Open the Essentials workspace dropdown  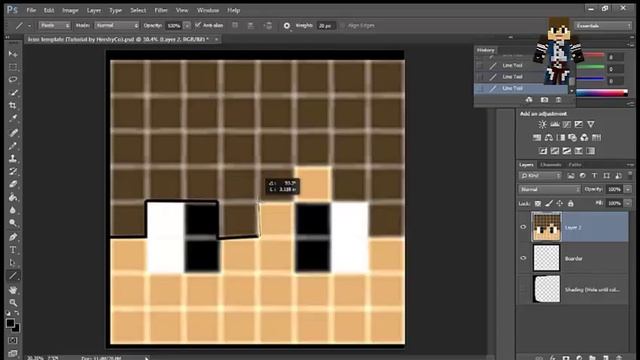[x=603, y=26]
